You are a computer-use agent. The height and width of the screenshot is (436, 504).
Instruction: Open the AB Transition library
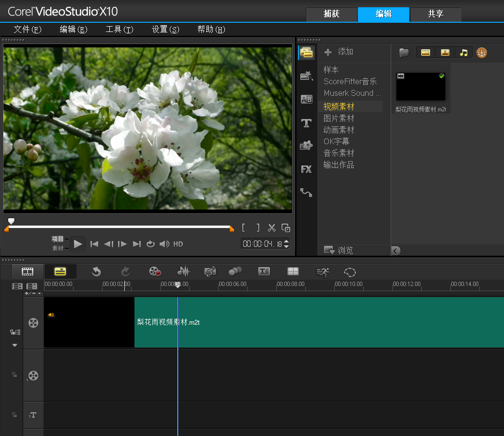click(x=306, y=99)
